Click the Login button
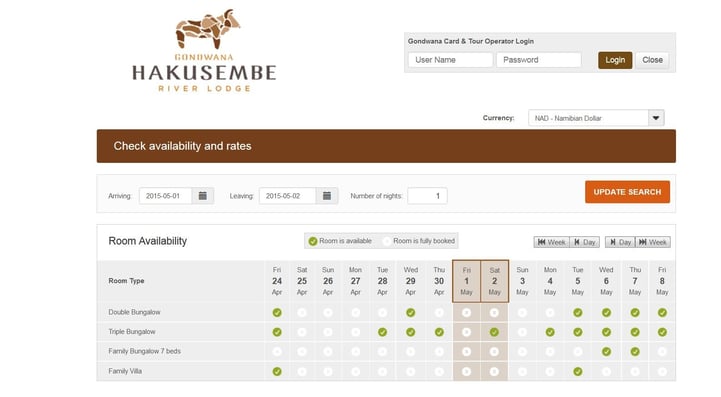721x397 pixels. [x=615, y=60]
